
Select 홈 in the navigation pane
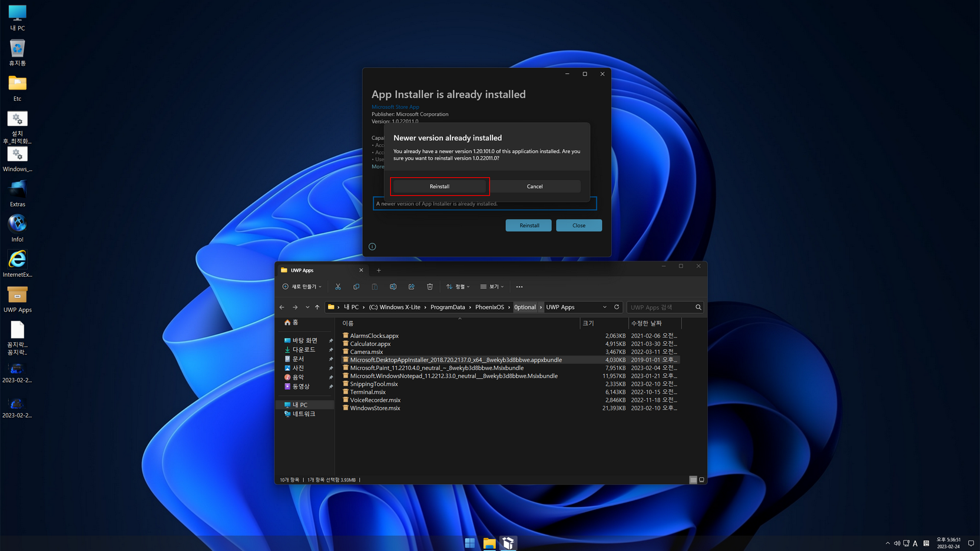(x=292, y=323)
